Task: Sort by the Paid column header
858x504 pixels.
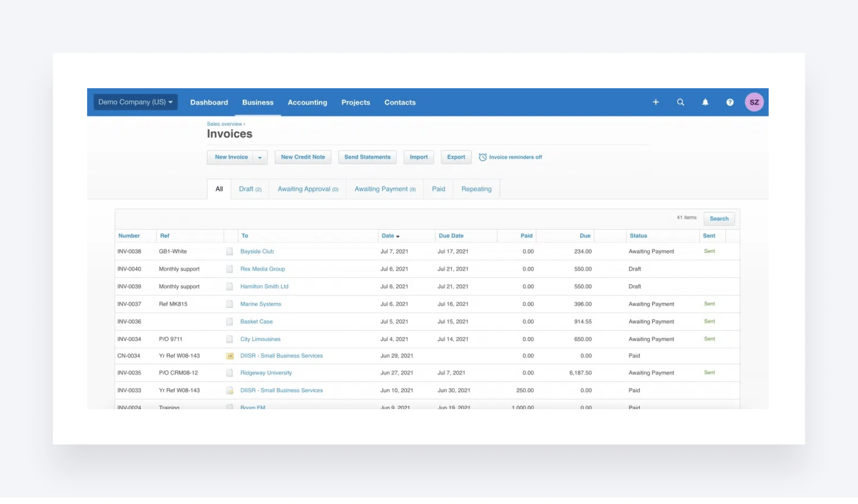Action: [x=526, y=236]
